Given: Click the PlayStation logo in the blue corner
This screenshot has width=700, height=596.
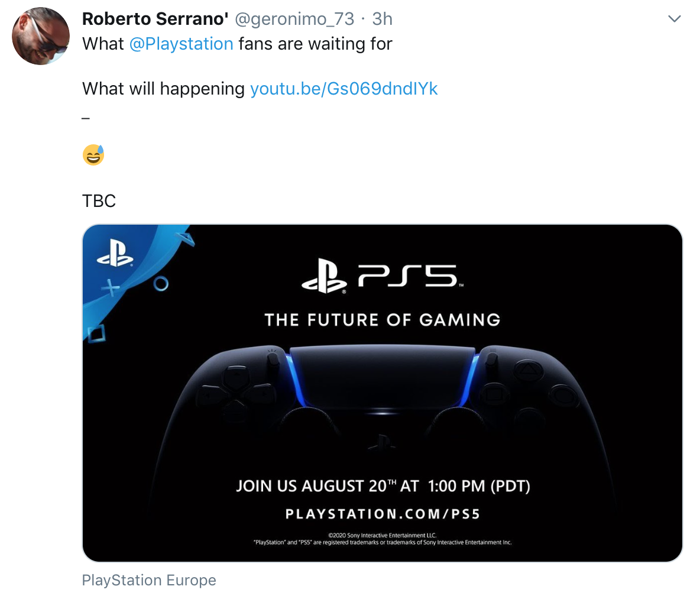Looking at the screenshot, I should click(115, 254).
